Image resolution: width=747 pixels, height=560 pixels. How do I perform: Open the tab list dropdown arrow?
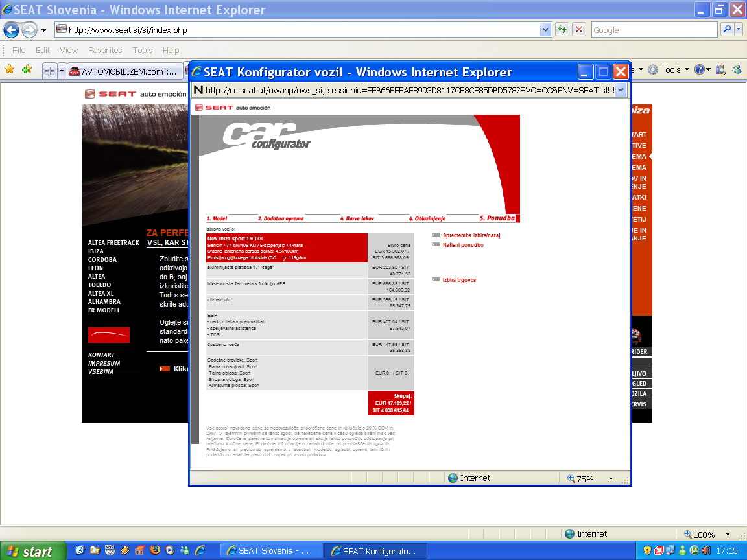[62, 71]
